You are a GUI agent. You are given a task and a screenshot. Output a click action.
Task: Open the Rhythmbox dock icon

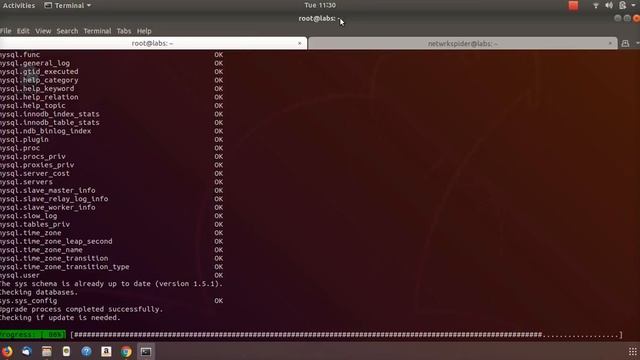(67, 351)
